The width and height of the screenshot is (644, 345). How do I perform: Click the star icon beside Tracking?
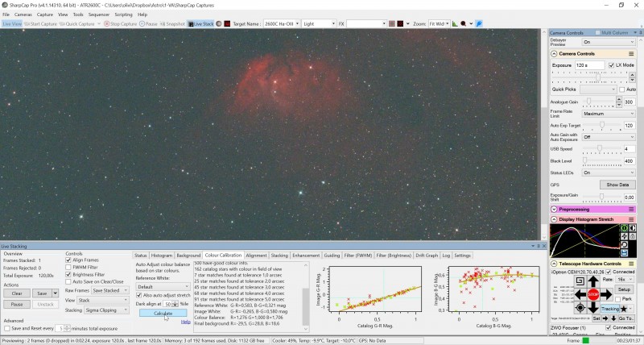click(x=624, y=309)
